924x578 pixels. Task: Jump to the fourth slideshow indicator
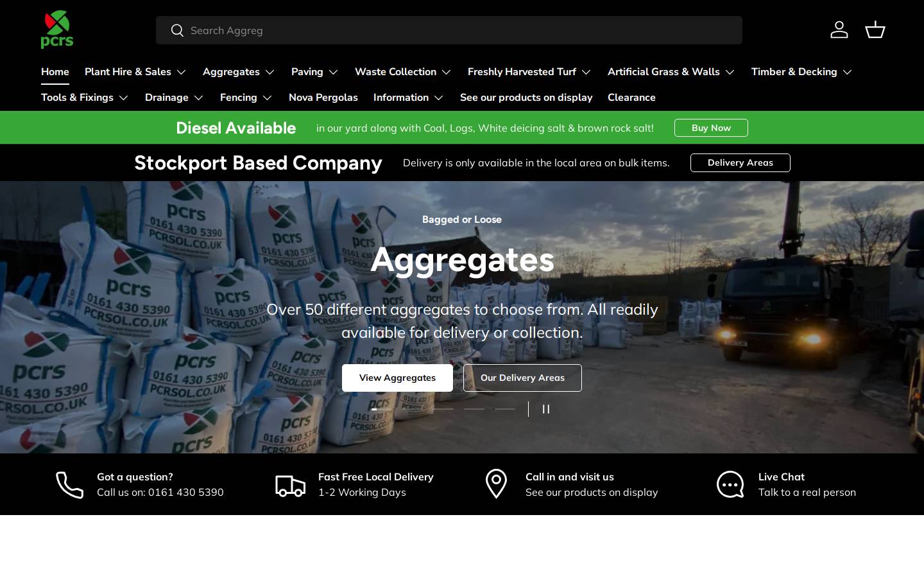coord(474,409)
